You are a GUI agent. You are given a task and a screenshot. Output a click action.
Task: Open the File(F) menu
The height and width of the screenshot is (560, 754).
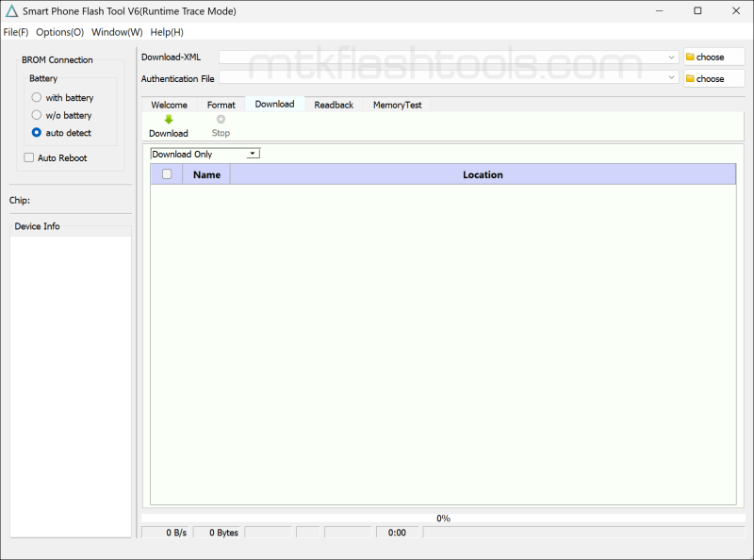[16, 32]
